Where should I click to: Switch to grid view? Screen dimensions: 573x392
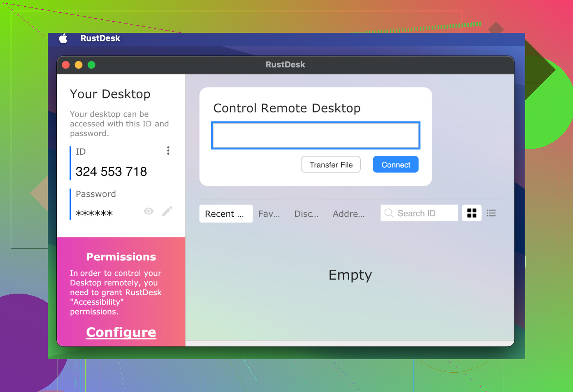472,213
